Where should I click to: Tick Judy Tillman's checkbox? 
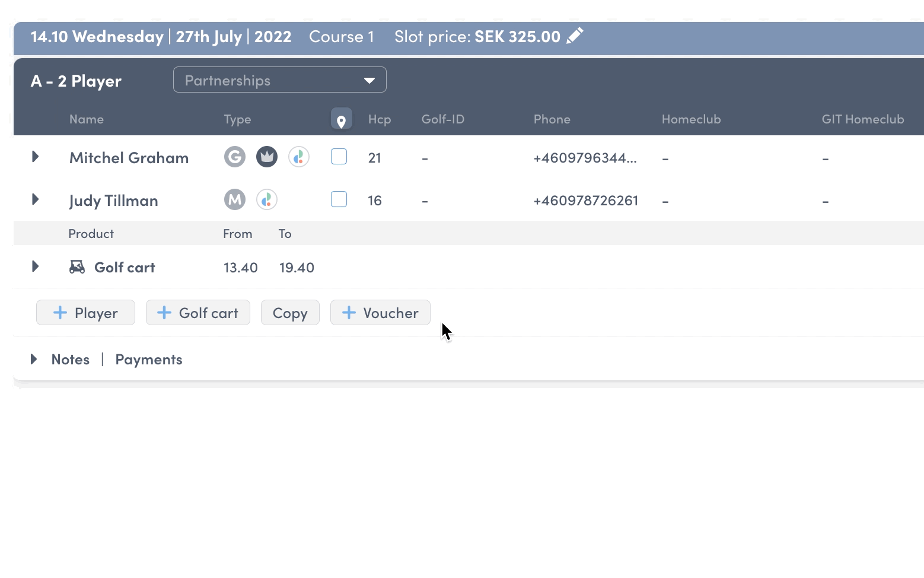point(339,199)
